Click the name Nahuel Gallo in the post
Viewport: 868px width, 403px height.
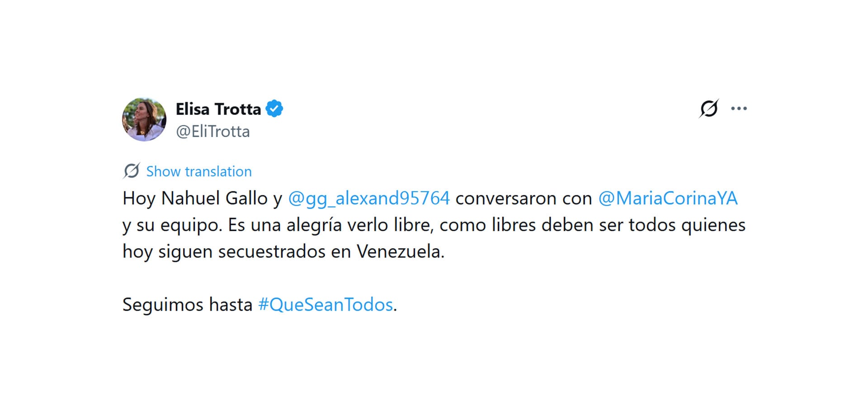click(214, 198)
